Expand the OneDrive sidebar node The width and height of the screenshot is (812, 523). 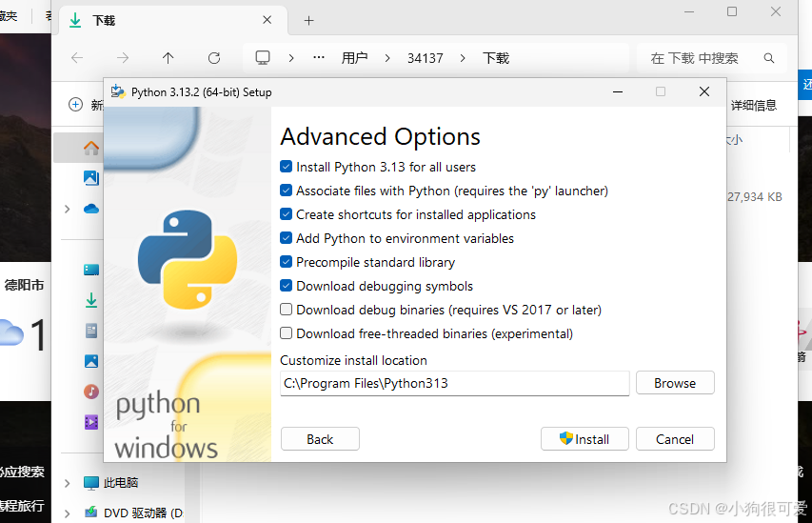click(67, 209)
